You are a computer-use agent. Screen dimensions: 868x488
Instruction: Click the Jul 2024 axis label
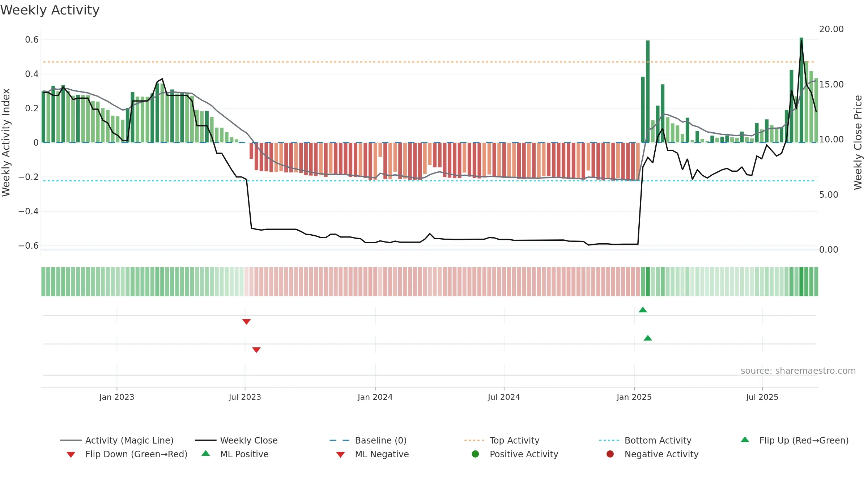[x=504, y=397]
